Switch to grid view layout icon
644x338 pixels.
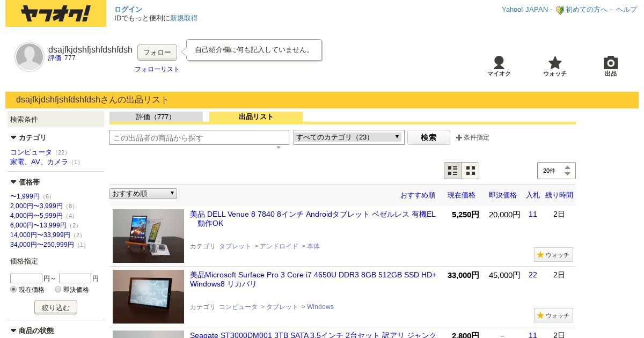pos(471,171)
